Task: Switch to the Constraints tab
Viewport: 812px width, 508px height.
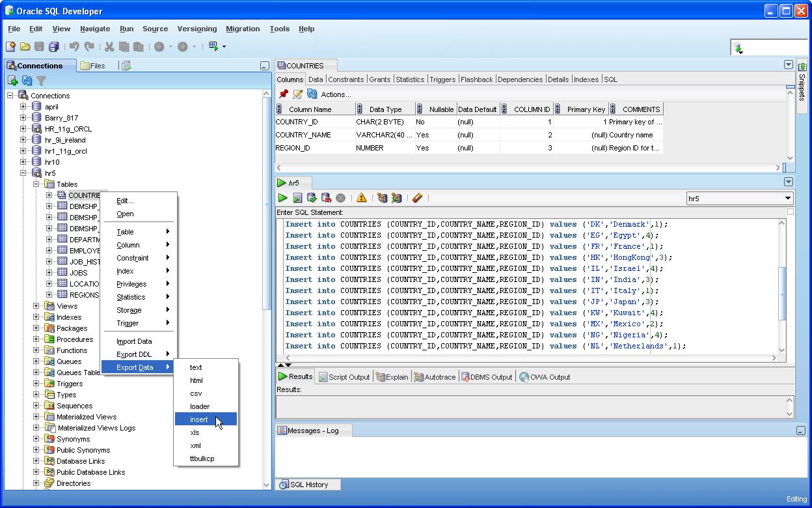Action: (345, 79)
